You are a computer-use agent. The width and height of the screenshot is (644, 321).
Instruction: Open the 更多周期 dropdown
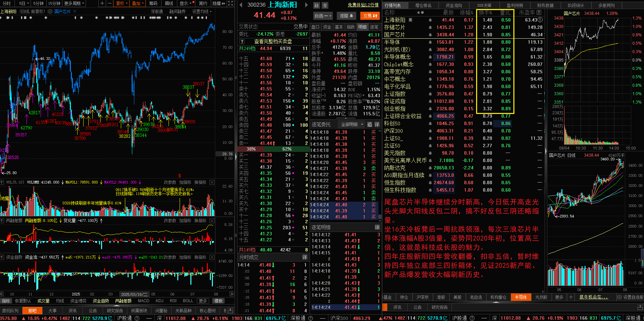(x=74, y=3)
